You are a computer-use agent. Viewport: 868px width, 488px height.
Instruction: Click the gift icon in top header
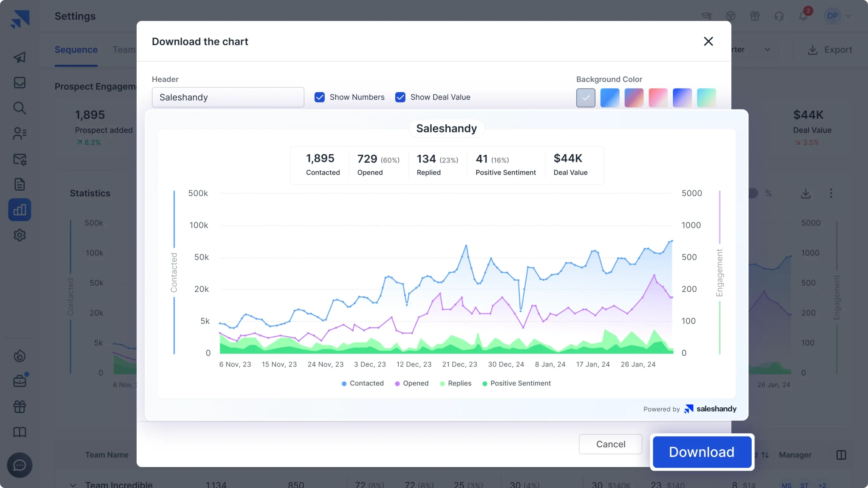tap(755, 16)
